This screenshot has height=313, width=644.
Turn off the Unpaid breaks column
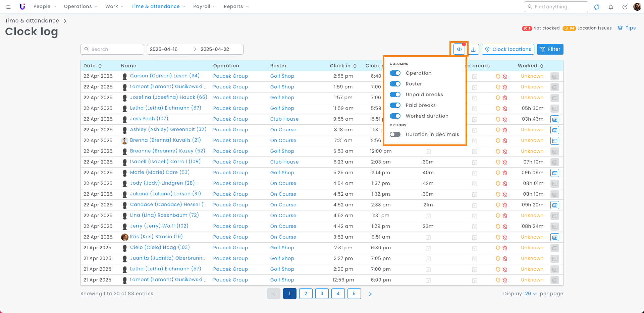tap(395, 95)
